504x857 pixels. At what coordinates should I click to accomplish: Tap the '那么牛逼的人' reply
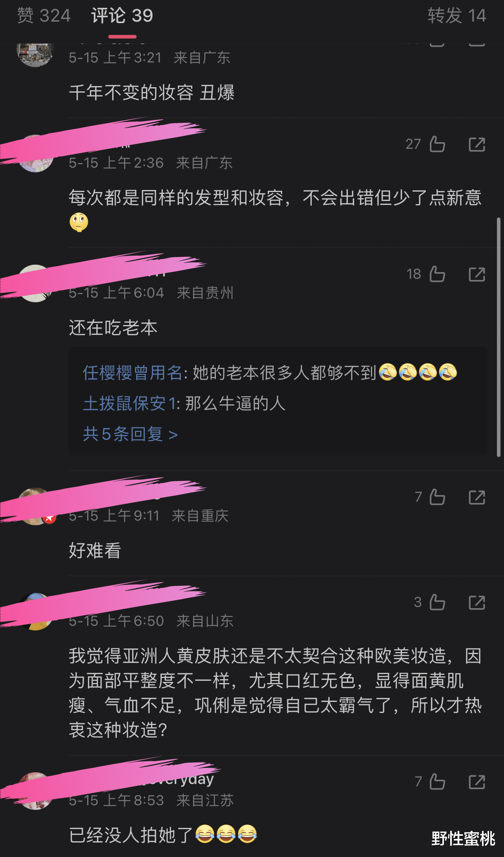click(x=235, y=404)
